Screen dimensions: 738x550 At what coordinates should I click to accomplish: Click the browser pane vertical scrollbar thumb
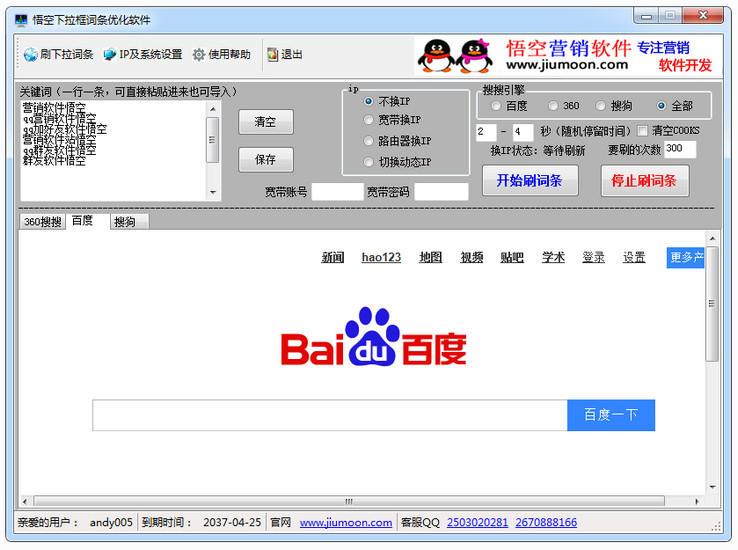pyautogui.click(x=712, y=303)
